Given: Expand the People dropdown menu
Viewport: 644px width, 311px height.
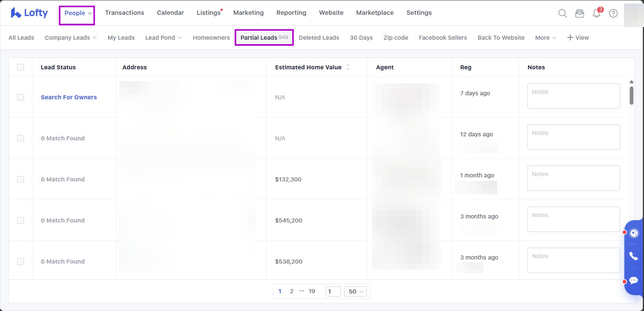Looking at the screenshot, I should (x=77, y=13).
